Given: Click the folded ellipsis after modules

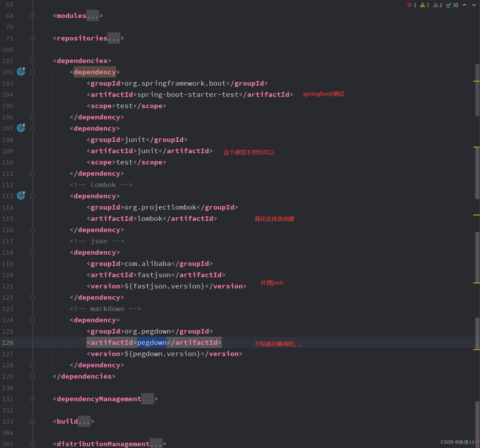Looking at the screenshot, I should (x=93, y=15).
